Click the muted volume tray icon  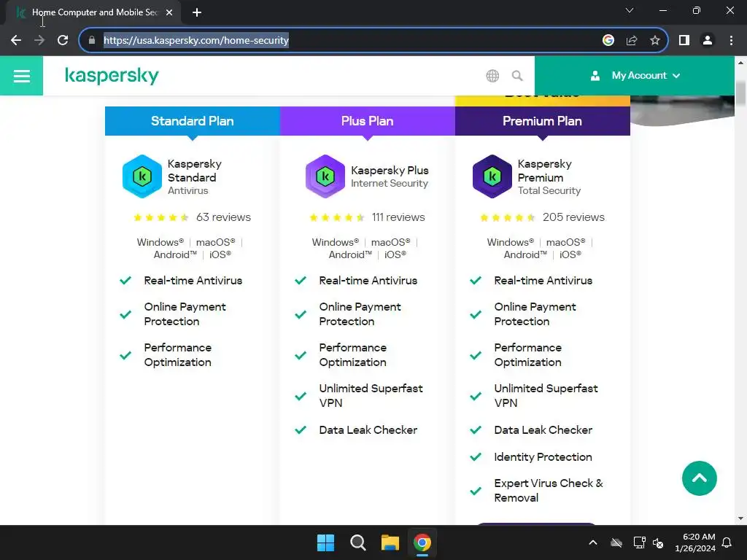pyautogui.click(x=658, y=542)
